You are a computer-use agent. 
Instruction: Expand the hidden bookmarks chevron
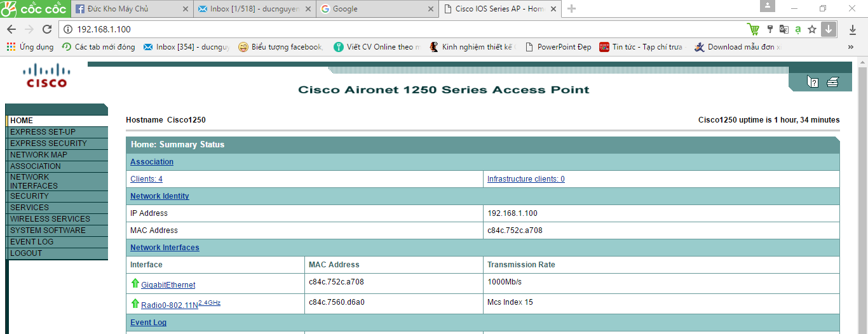point(850,47)
